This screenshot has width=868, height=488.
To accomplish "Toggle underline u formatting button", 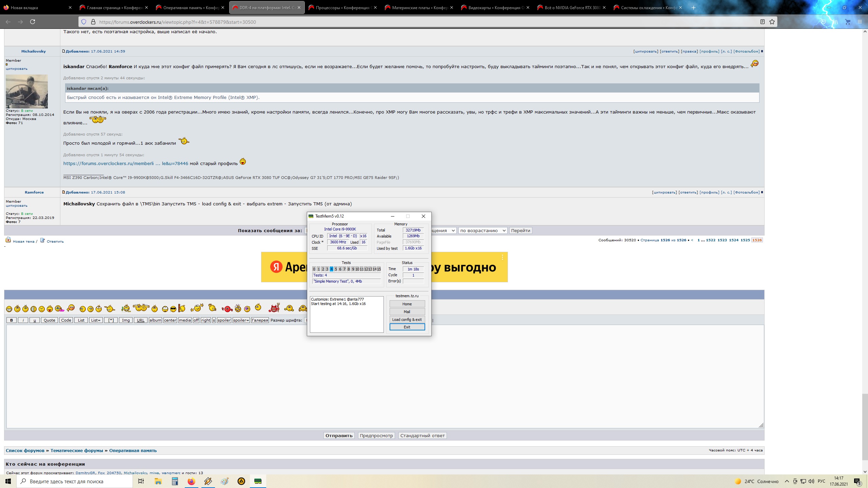I will [35, 320].
